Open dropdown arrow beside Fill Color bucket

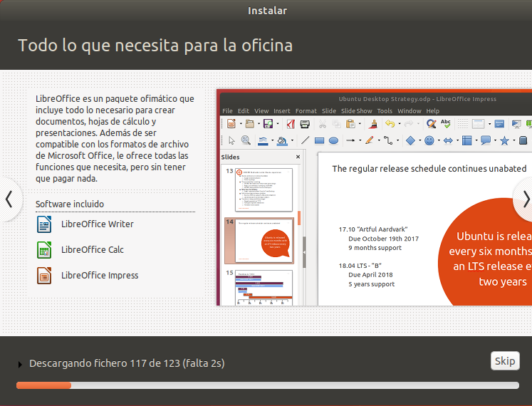(x=292, y=140)
